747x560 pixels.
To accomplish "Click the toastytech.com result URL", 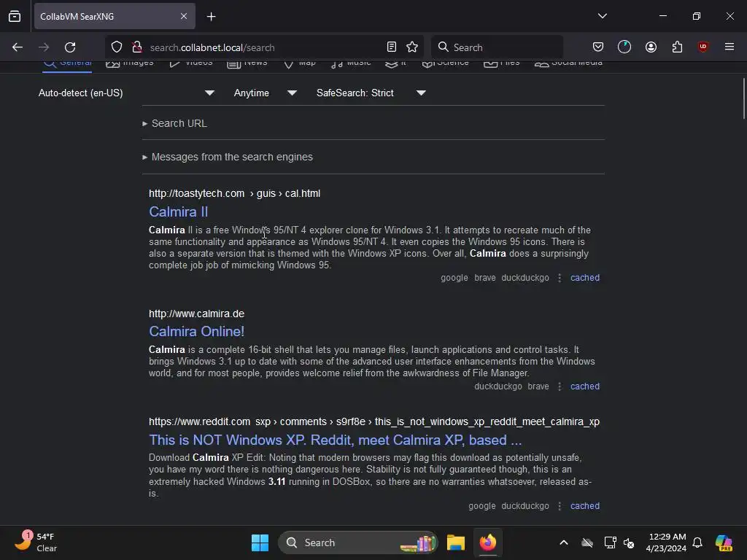I will point(234,193).
